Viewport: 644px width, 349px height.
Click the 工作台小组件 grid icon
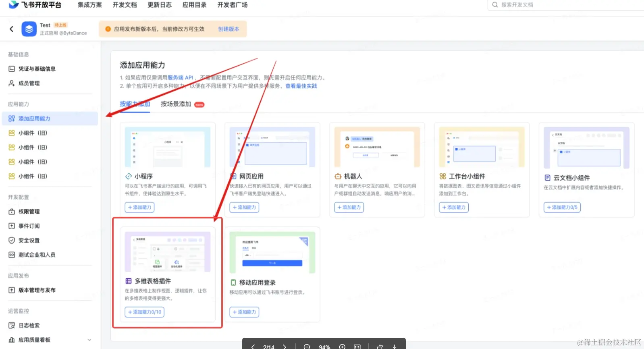point(442,176)
